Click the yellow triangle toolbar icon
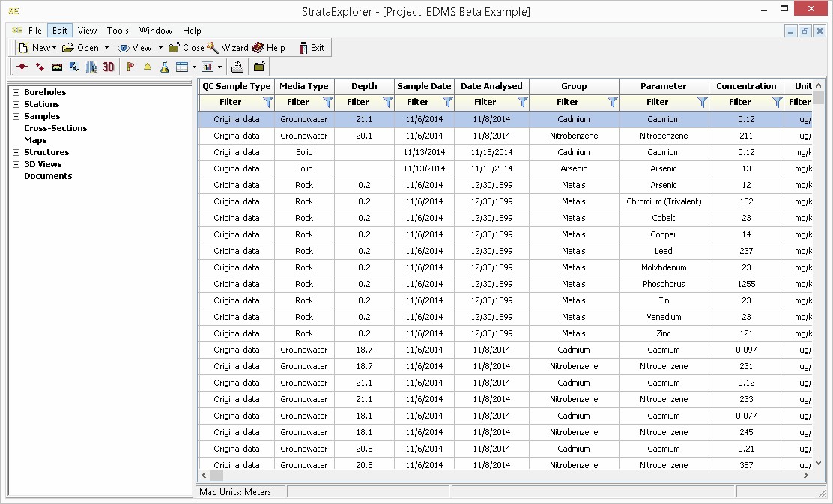Viewport: 833px width, 504px height. coord(147,67)
